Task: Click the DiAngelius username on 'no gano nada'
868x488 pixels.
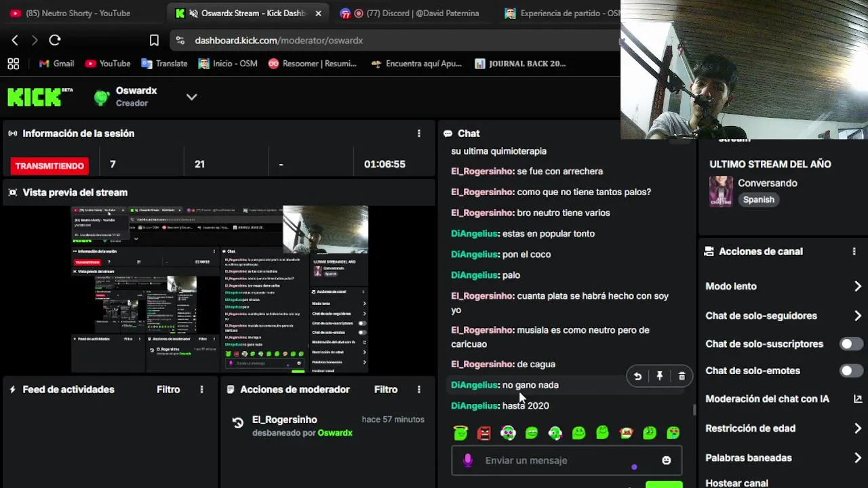Action: tap(475, 385)
